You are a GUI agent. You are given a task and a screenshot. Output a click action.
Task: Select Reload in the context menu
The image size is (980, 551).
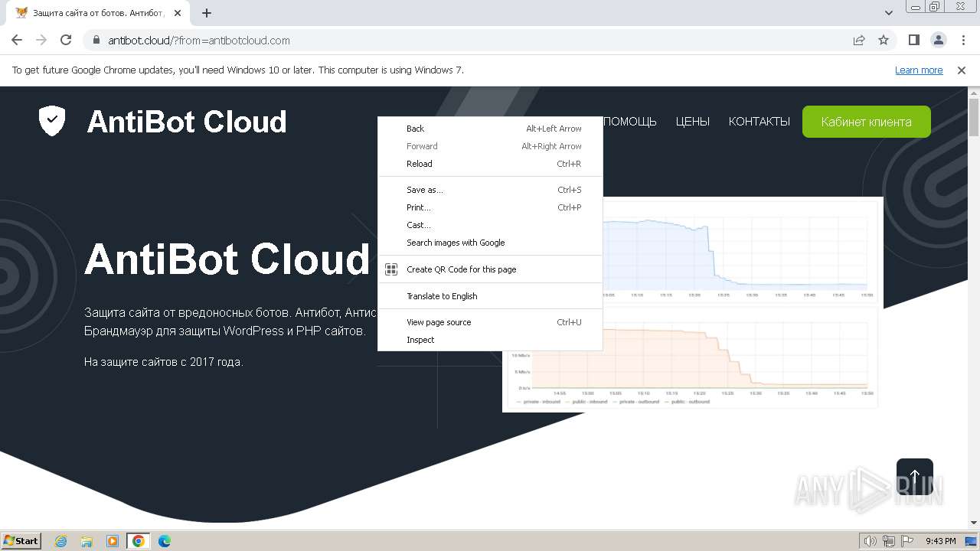click(x=490, y=164)
